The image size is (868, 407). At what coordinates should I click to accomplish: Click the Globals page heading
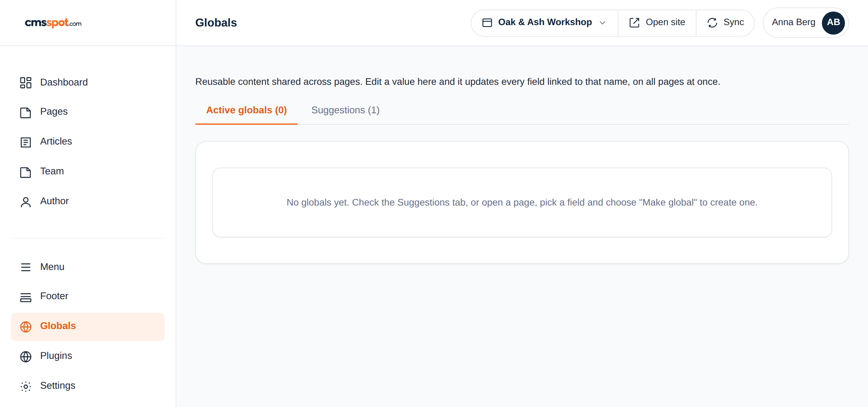click(x=216, y=23)
